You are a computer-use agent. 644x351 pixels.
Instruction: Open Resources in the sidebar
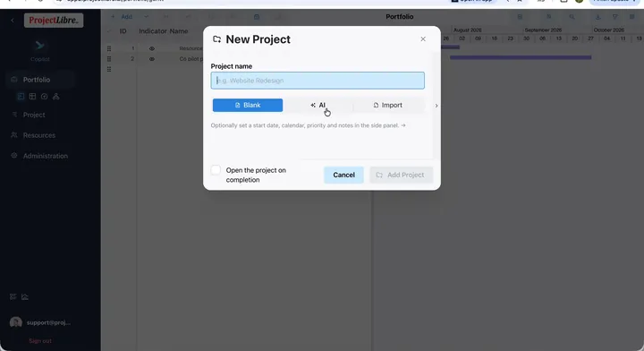[39, 135]
